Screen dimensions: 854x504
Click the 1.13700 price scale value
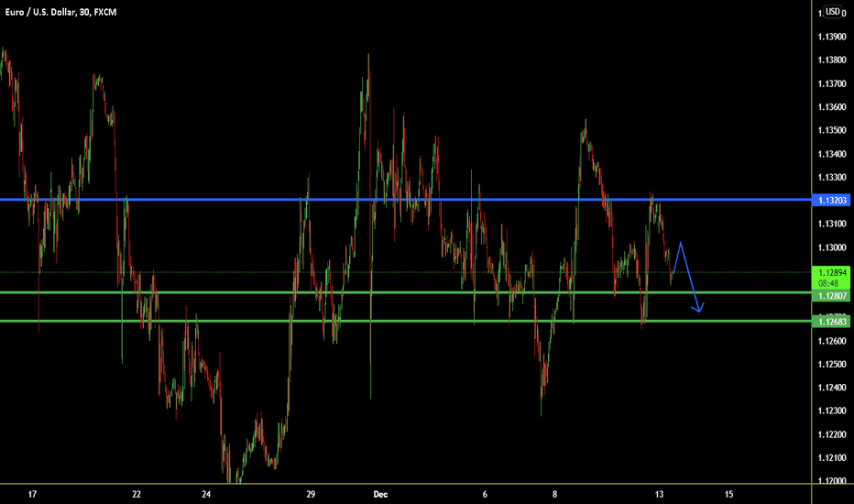tap(832, 84)
